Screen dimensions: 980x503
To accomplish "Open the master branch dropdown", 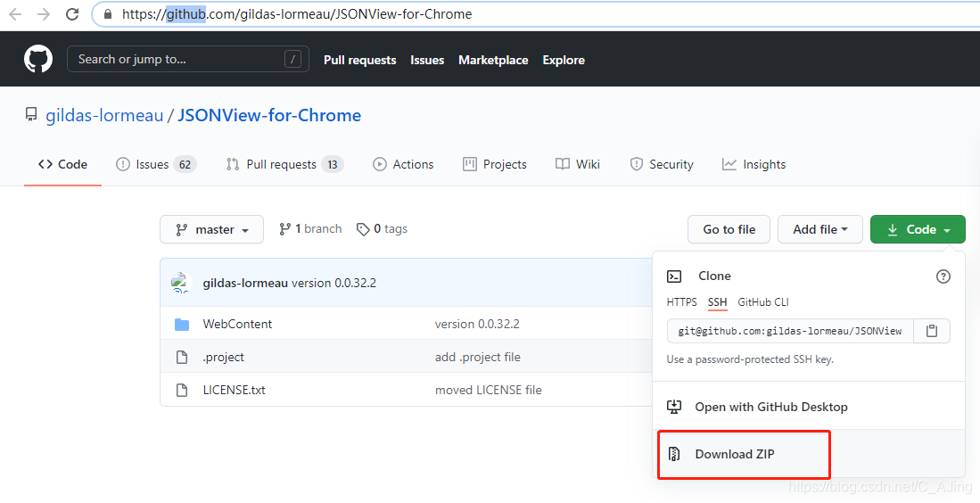I will tap(211, 229).
